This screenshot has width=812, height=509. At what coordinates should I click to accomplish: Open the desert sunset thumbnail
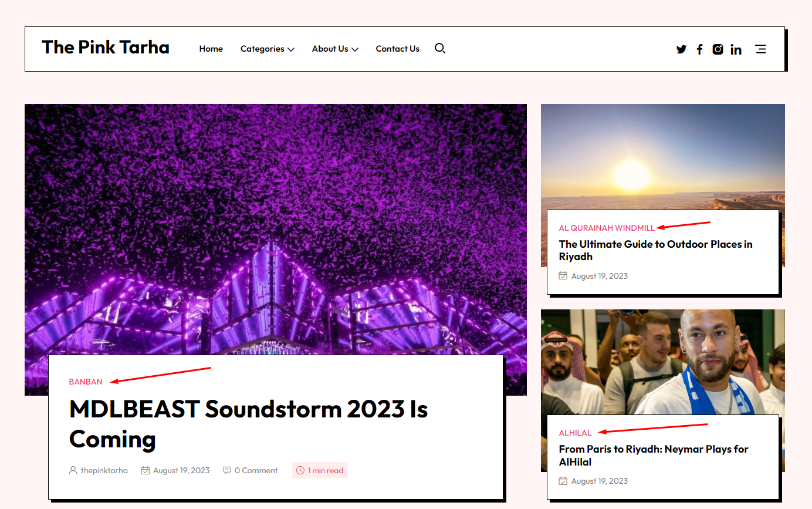pos(663,157)
